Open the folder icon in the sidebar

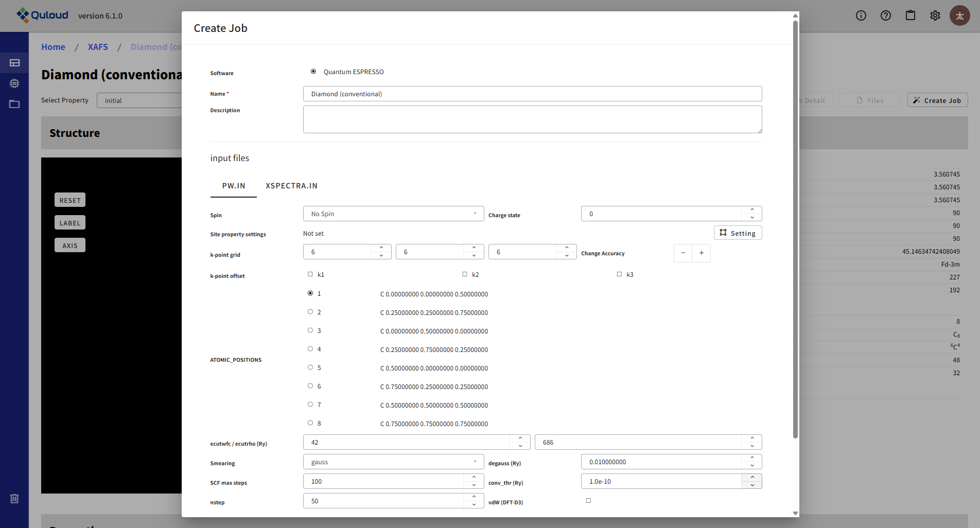[x=14, y=104]
